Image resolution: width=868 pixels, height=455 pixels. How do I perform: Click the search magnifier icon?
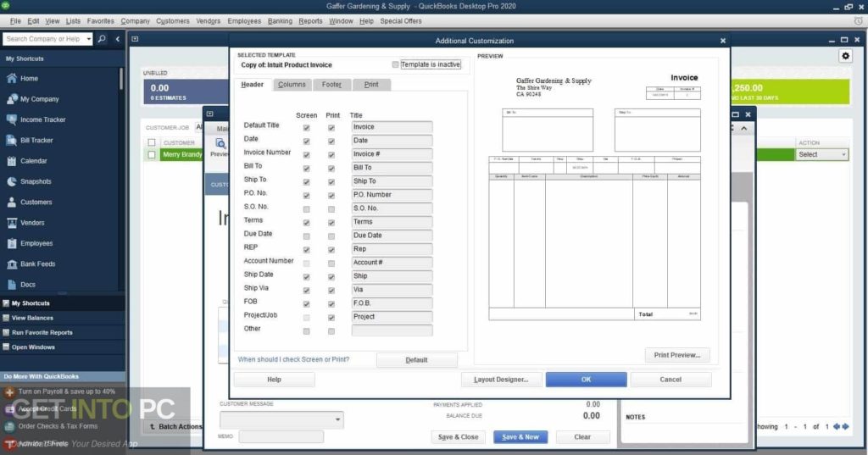tap(102, 39)
